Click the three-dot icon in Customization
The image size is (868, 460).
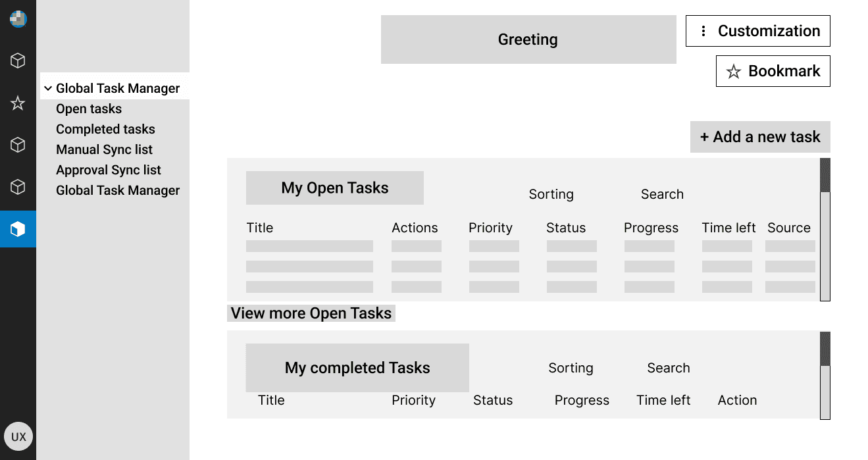[703, 31]
